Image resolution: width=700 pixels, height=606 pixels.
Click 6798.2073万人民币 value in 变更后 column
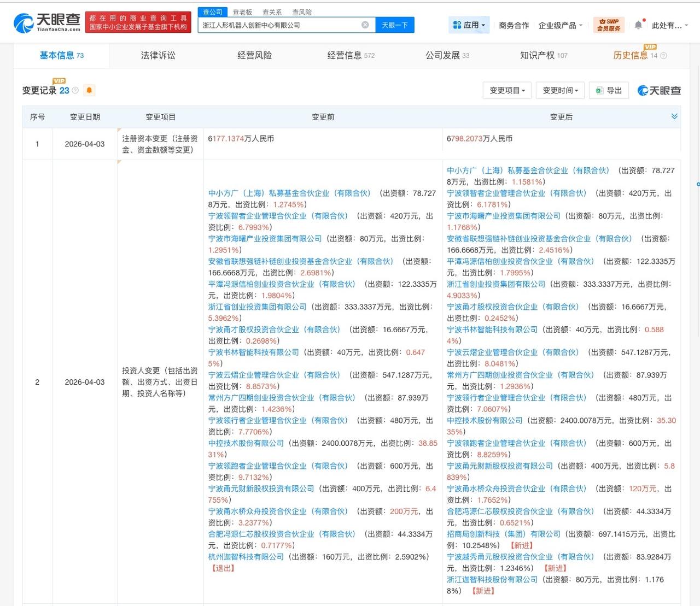click(x=480, y=139)
